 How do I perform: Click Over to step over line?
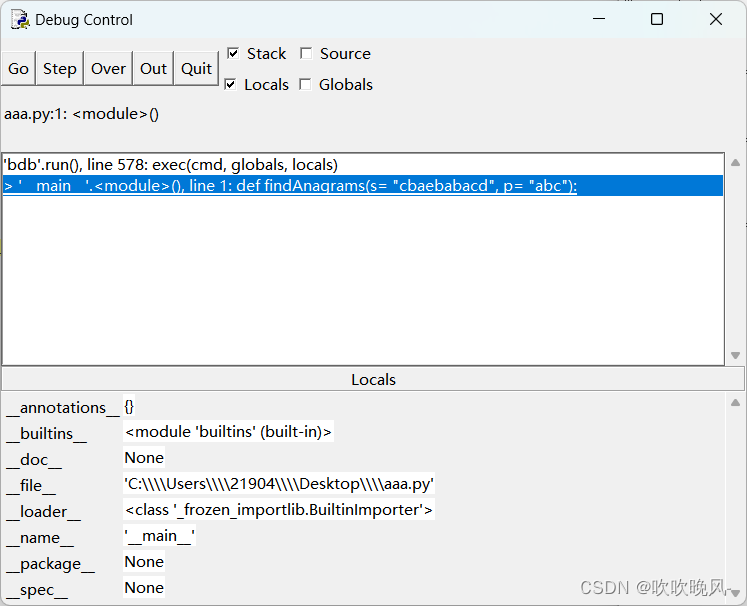(108, 69)
